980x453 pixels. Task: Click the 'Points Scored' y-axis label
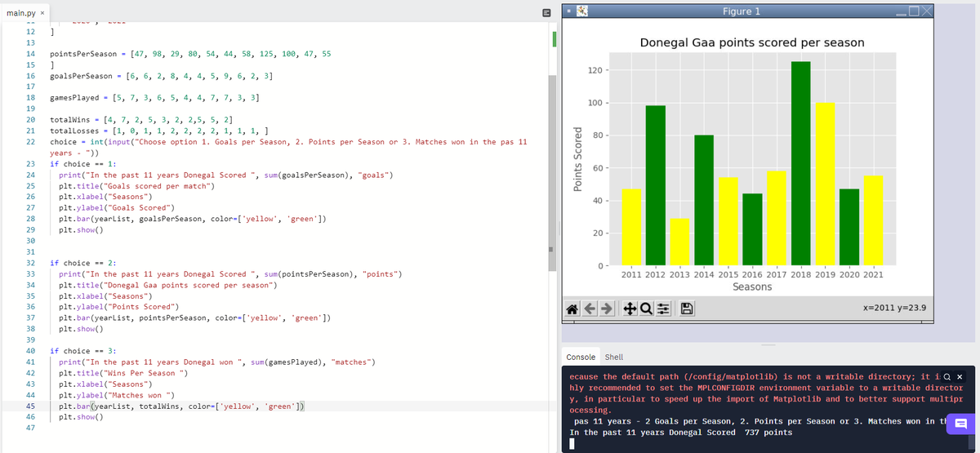click(579, 160)
